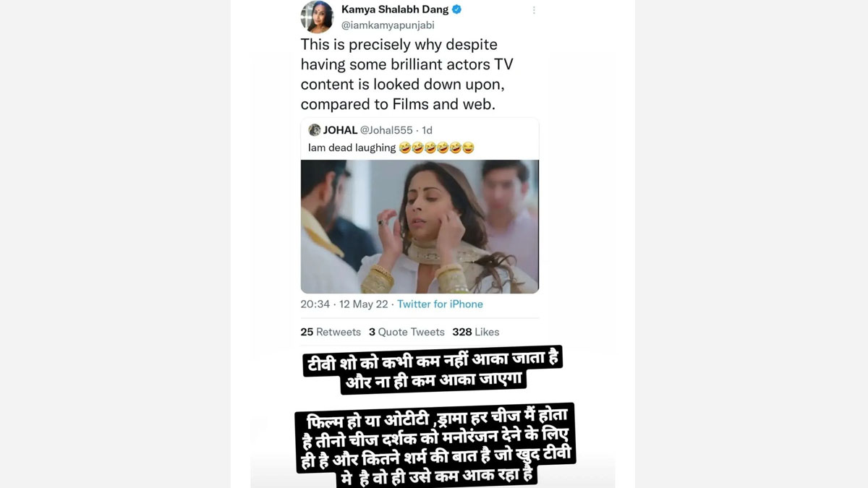Select the first Hindi text sticker beginning 'टीवी शो'

click(433, 369)
